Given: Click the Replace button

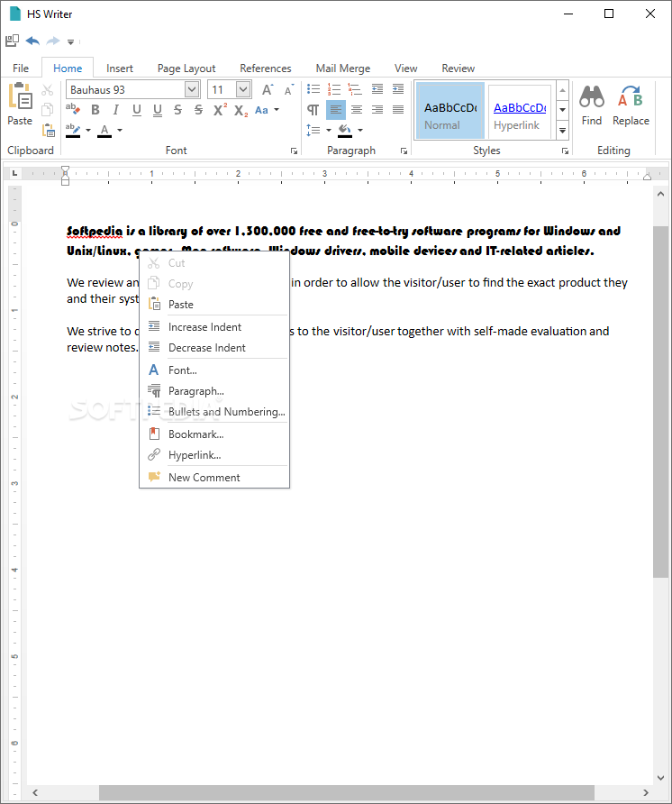Looking at the screenshot, I should pos(631,105).
